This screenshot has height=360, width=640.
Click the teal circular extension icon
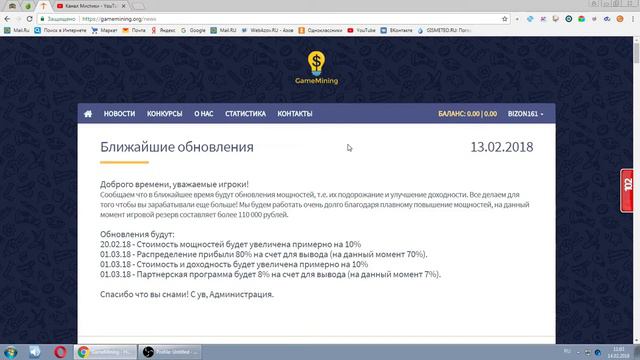click(x=569, y=19)
